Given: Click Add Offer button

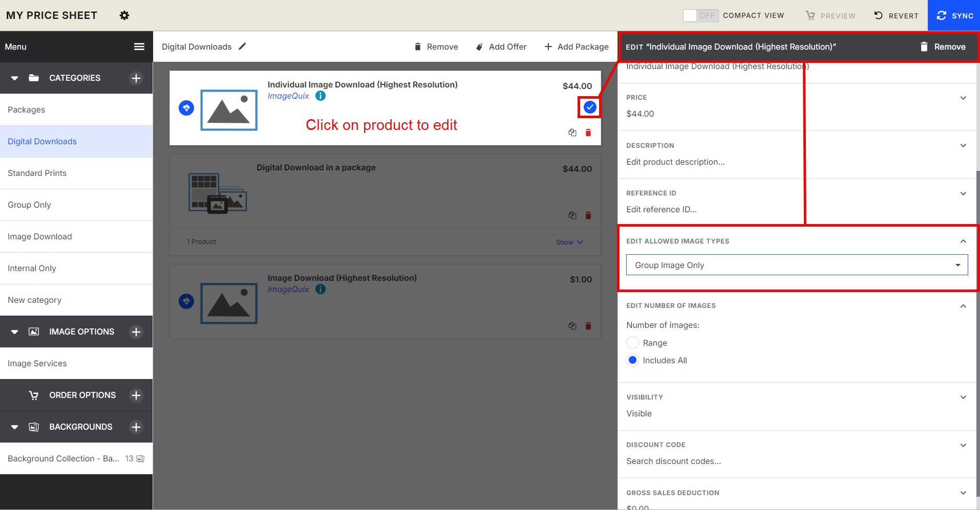Looking at the screenshot, I should click(x=501, y=47).
